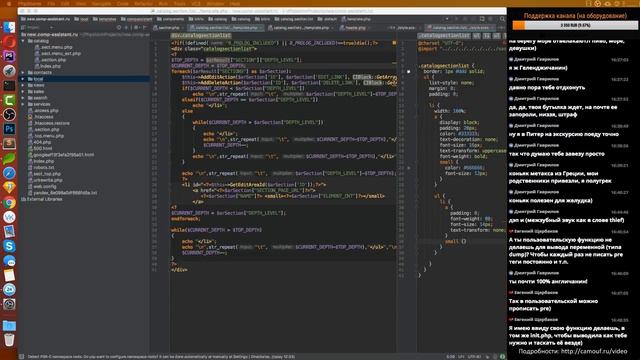640x360 pixels.
Task: Select robots.txt in the Project tree
Action: coord(44,167)
